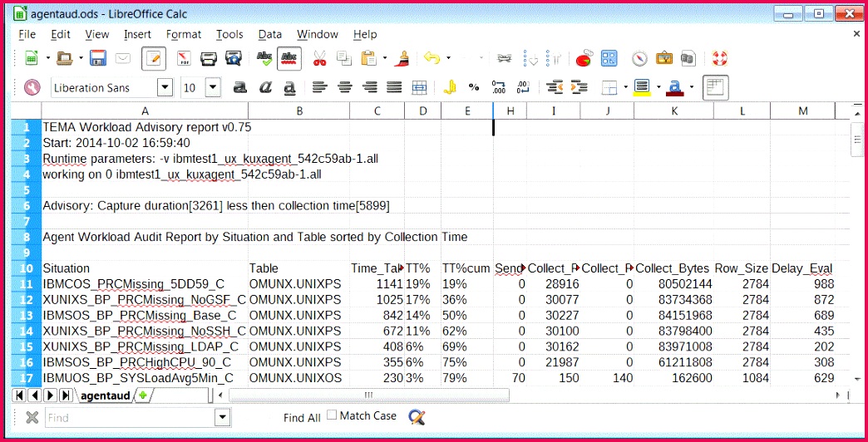Click the New Spreadsheet icon
868x442 pixels.
coord(32,58)
